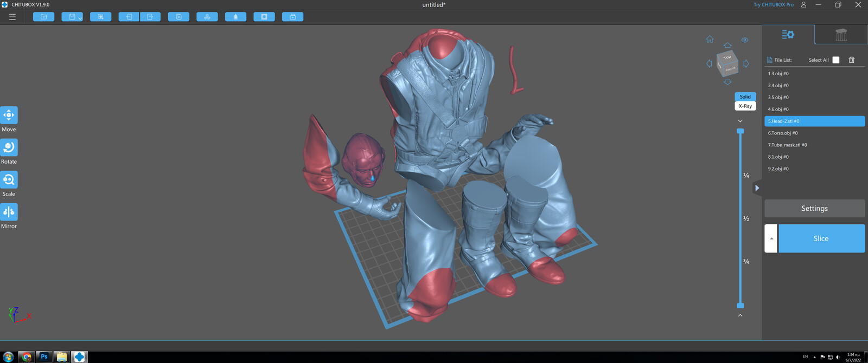The image size is (868, 363).
Task: Open File Explorer from the taskbar
Action: coord(62,356)
